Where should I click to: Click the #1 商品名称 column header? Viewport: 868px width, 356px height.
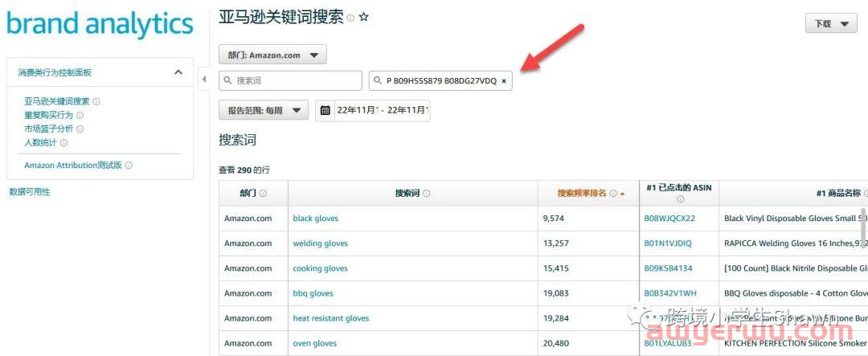838,193
